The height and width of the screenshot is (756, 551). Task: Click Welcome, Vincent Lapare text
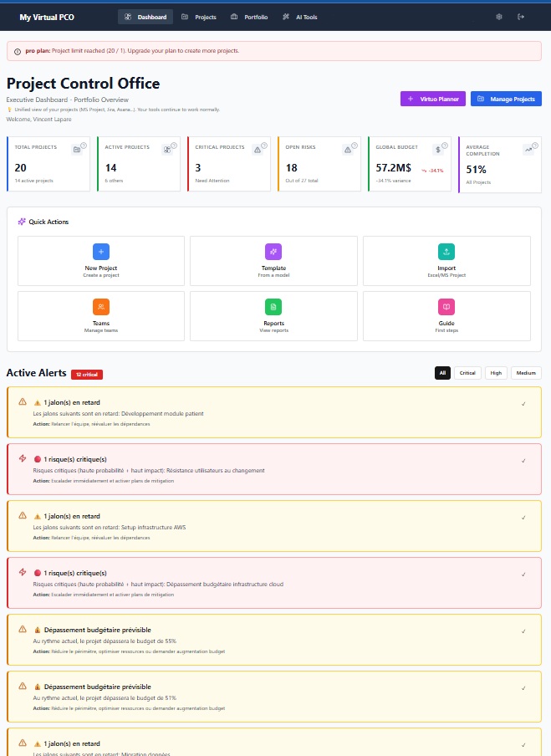[38, 119]
